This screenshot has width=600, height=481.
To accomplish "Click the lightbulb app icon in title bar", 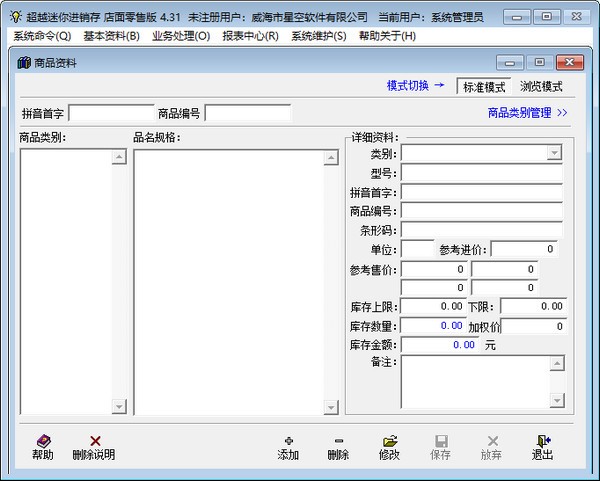I will click(15, 16).
